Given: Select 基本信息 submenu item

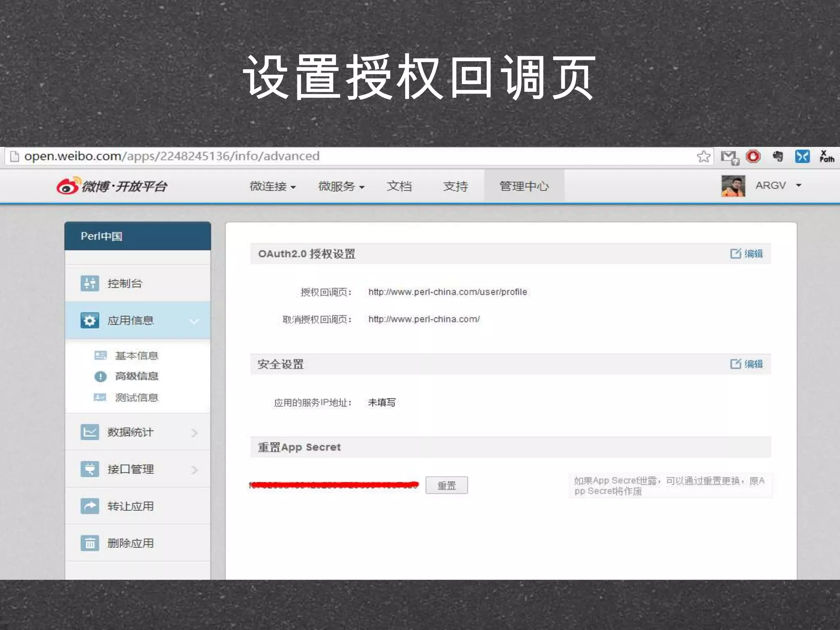Looking at the screenshot, I should pyautogui.click(x=137, y=356).
